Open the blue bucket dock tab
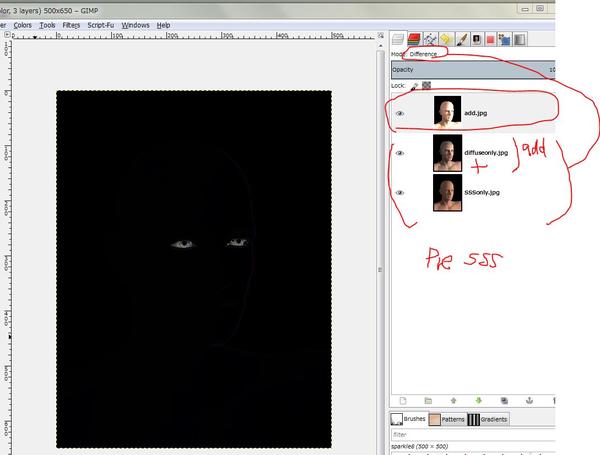This screenshot has width=600, height=455. pyautogui.click(x=505, y=39)
